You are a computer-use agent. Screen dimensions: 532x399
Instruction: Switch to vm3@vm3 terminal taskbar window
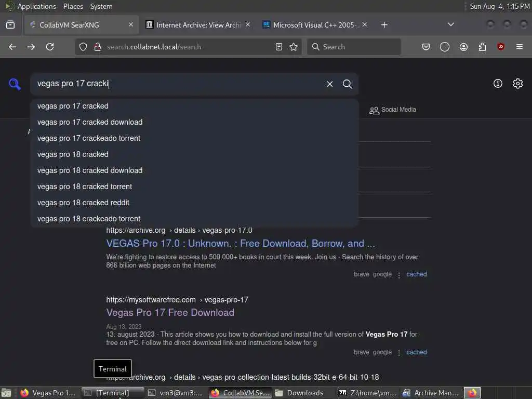175,393
